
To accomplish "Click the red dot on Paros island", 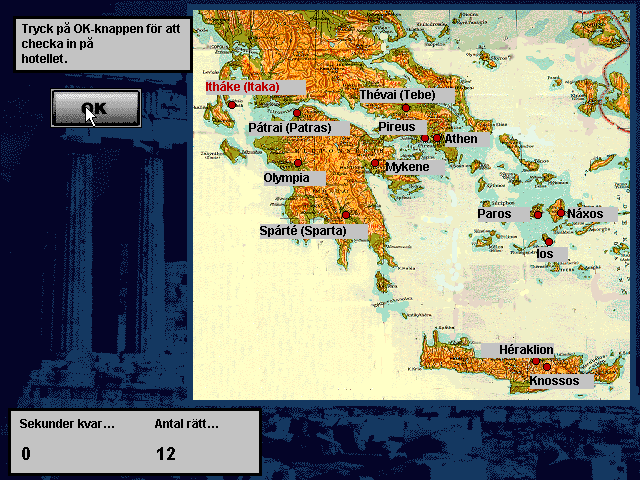I will pyautogui.click(x=538, y=215).
